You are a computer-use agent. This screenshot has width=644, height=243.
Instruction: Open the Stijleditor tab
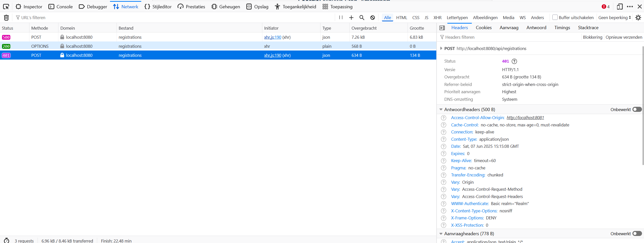pos(158,7)
